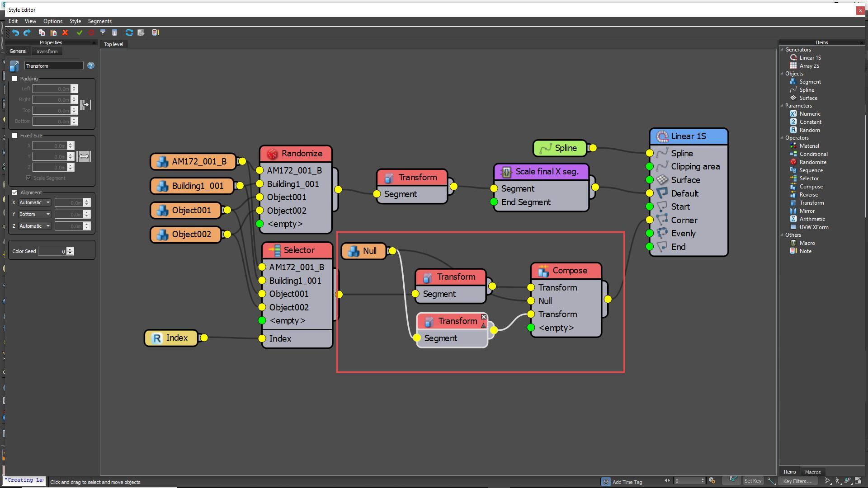Click the Undo icon in the toolbar

point(16,33)
